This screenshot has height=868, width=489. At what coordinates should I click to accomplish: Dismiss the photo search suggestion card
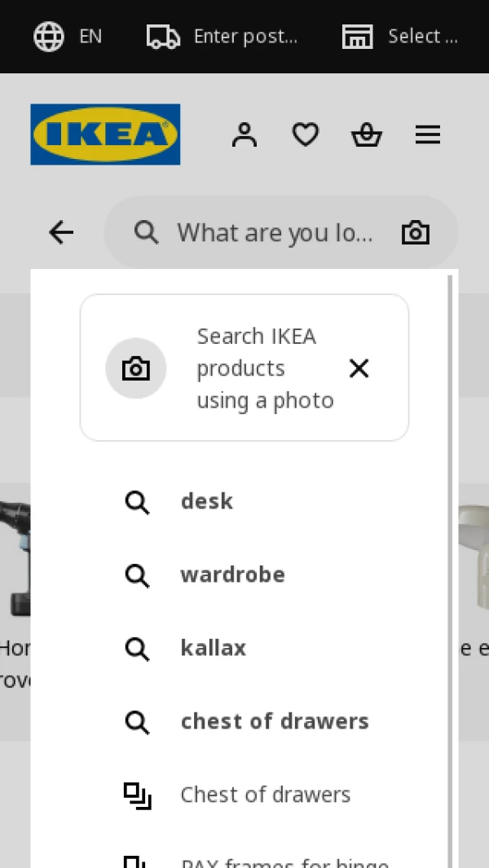359,368
